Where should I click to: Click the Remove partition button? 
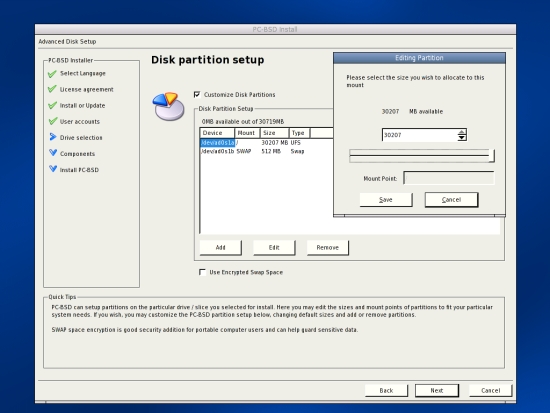click(x=328, y=248)
